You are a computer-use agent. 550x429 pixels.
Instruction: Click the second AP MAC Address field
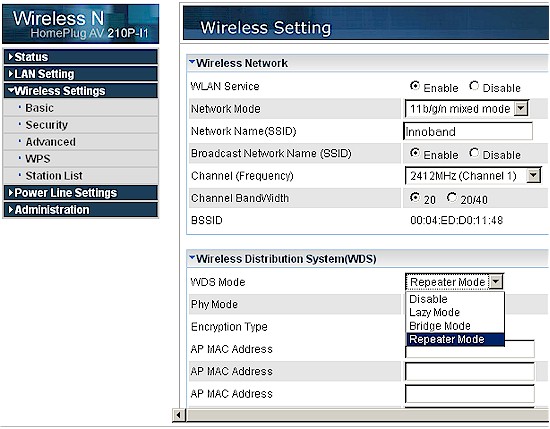[x=470, y=371]
